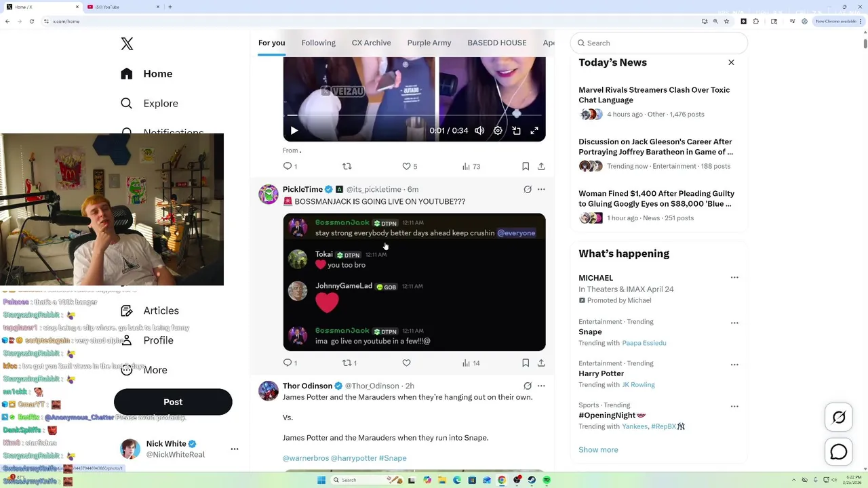This screenshot has width=868, height=488.
Task: Open the Grok floating button
Action: [x=839, y=418]
